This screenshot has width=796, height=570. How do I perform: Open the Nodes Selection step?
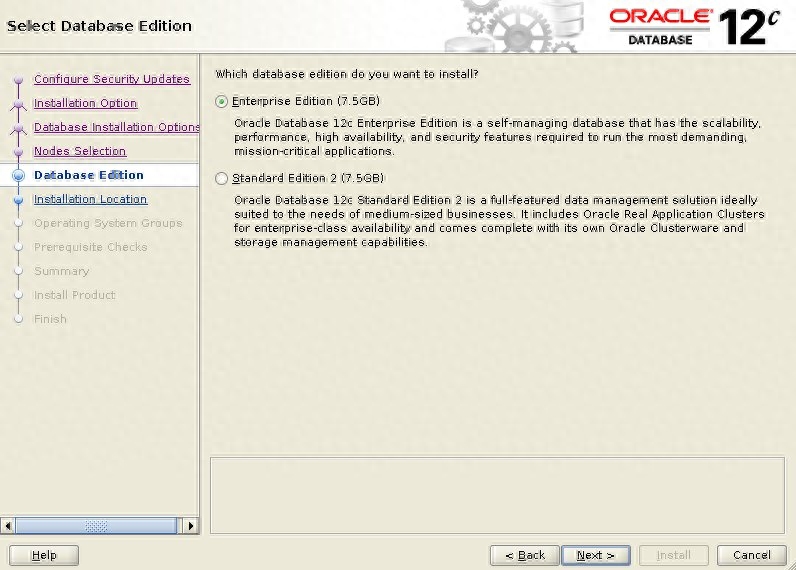80,151
